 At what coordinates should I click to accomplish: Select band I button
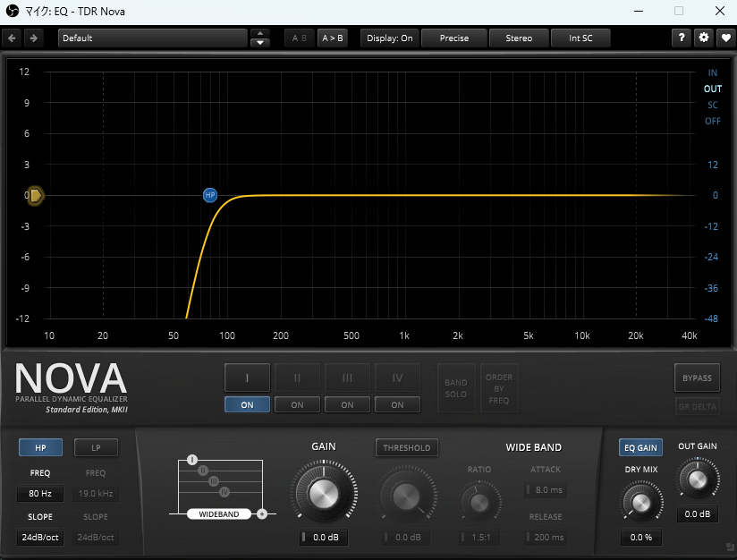(247, 378)
